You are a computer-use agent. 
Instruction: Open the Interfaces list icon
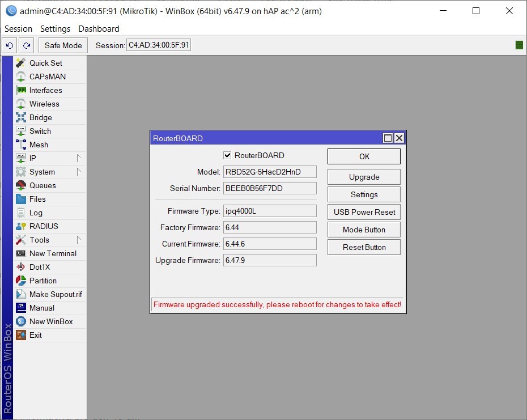pos(21,90)
